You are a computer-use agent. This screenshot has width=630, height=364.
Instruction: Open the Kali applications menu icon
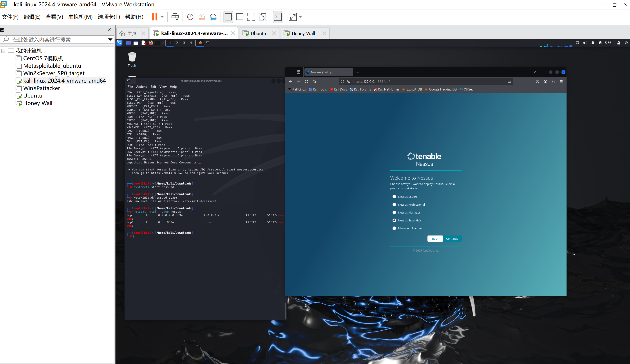tap(119, 43)
